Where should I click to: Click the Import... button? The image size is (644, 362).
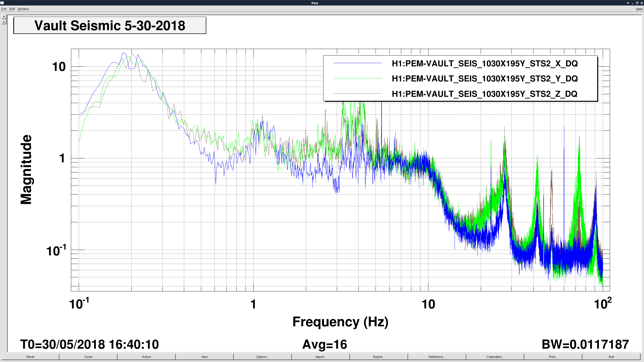click(320, 357)
